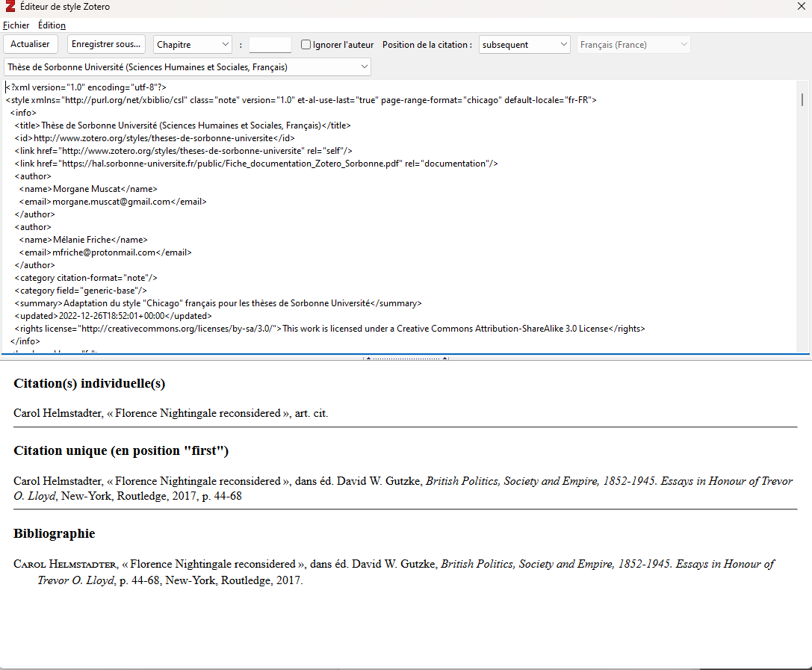Screen dimensions: 812x670
Task: Click the Citation(s) individuelle(s) heading
Action: click(x=89, y=383)
